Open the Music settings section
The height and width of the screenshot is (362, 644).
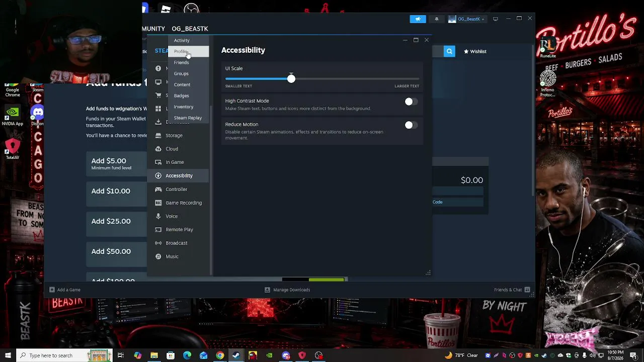click(179, 256)
